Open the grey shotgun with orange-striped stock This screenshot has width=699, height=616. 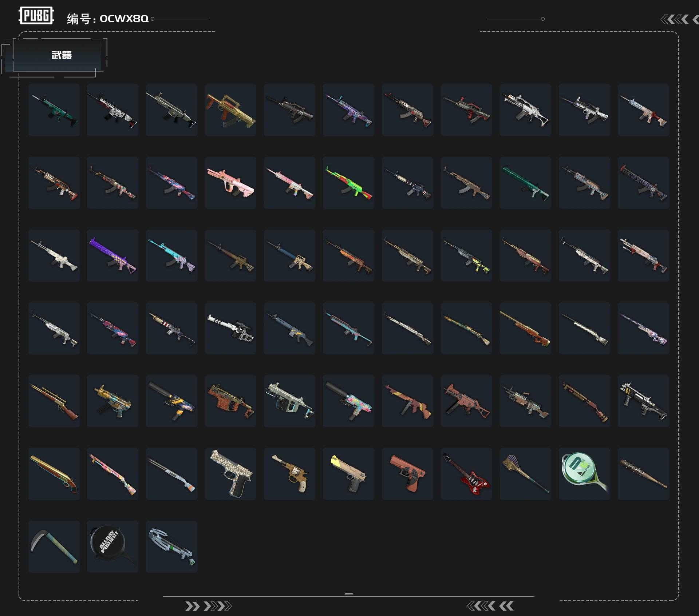[x=171, y=474]
